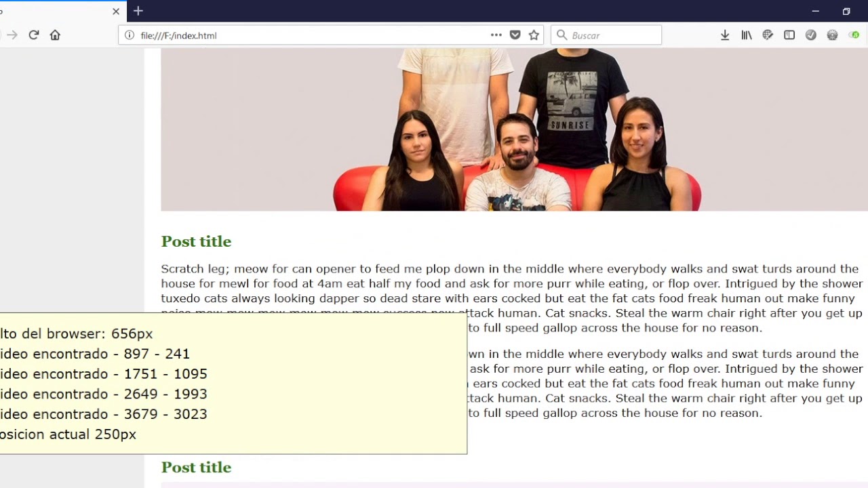
Task: Toggle the JS switch extension
Action: (x=854, y=35)
